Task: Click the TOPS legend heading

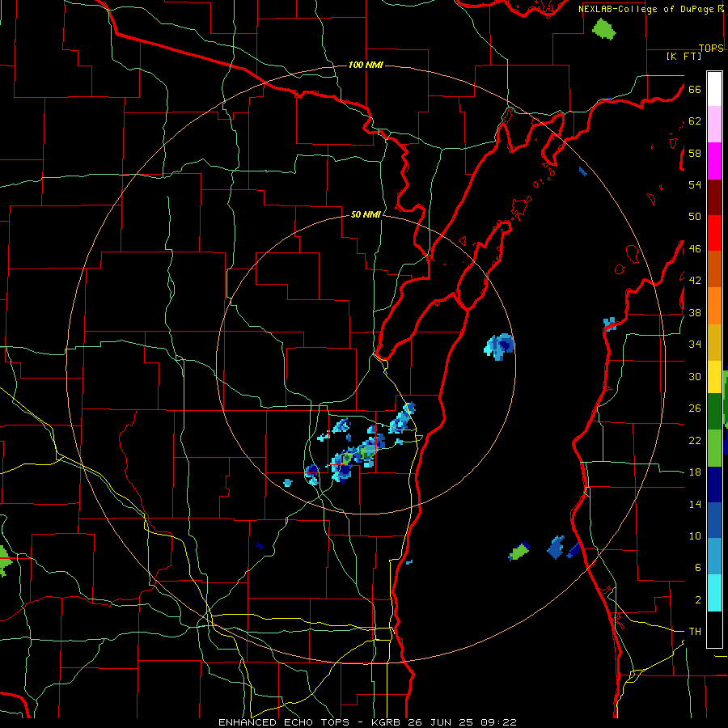Action: (711, 48)
